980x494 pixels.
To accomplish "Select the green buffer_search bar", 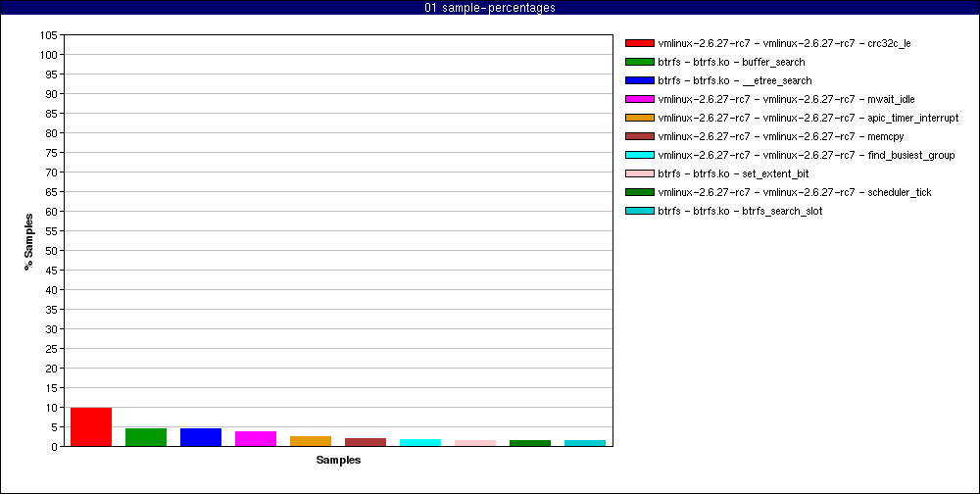I will click(x=146, y=437).
